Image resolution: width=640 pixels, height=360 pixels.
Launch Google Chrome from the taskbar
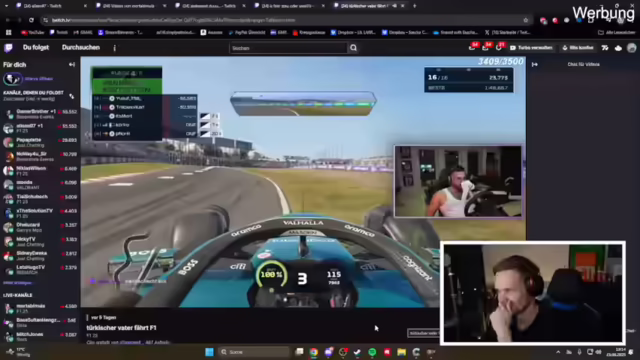[314, 352]
